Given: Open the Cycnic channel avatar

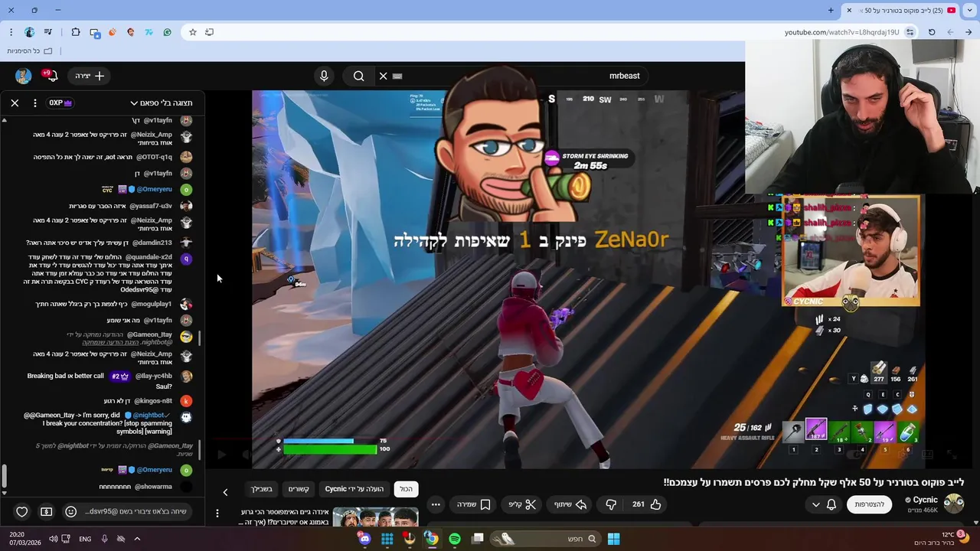Looking at the screenshot, I should tap(953, 504).
